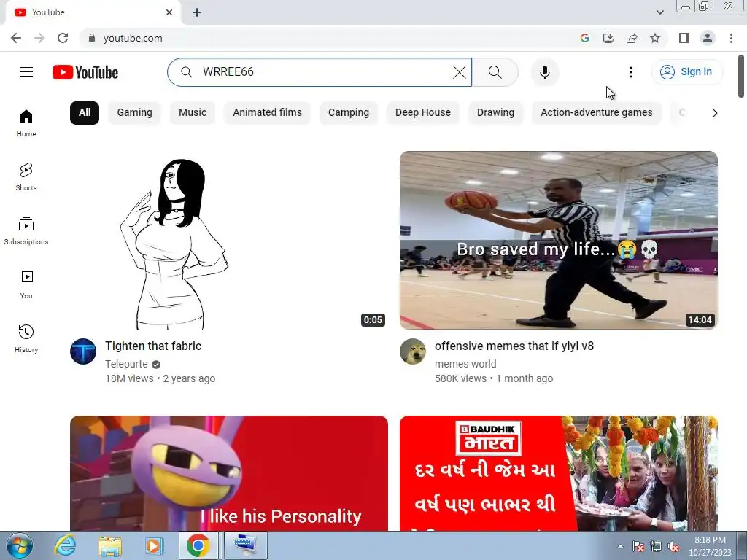Show more category chips with right arrow
Viewport: 747px width, 560px height.
coord(714,113)
